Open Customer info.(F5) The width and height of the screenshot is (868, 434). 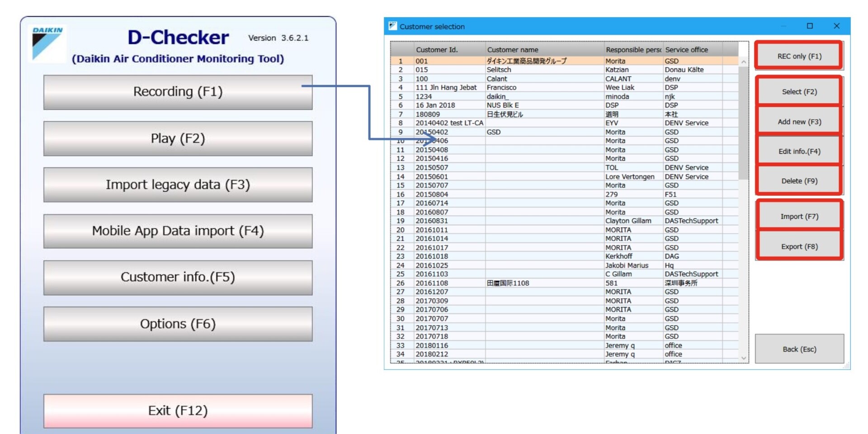coord(178,278)
